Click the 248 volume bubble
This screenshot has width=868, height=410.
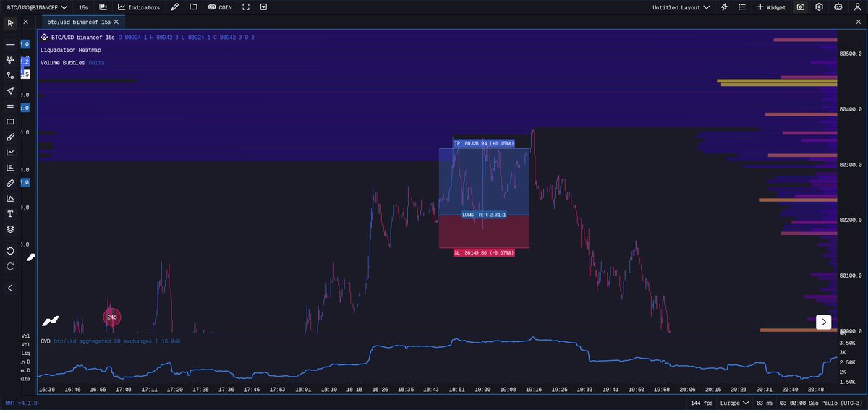pos(111,317)
